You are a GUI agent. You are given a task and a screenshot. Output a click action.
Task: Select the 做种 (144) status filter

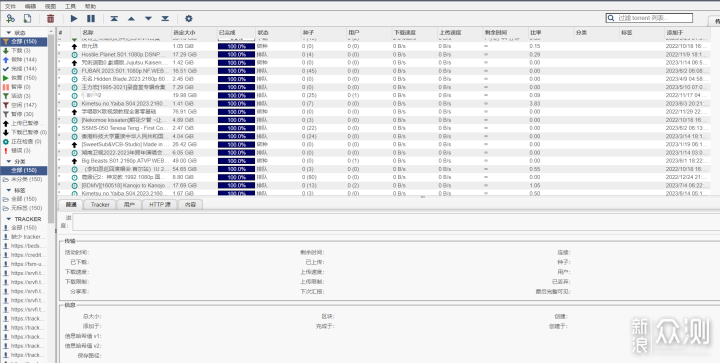pos(24,60)
